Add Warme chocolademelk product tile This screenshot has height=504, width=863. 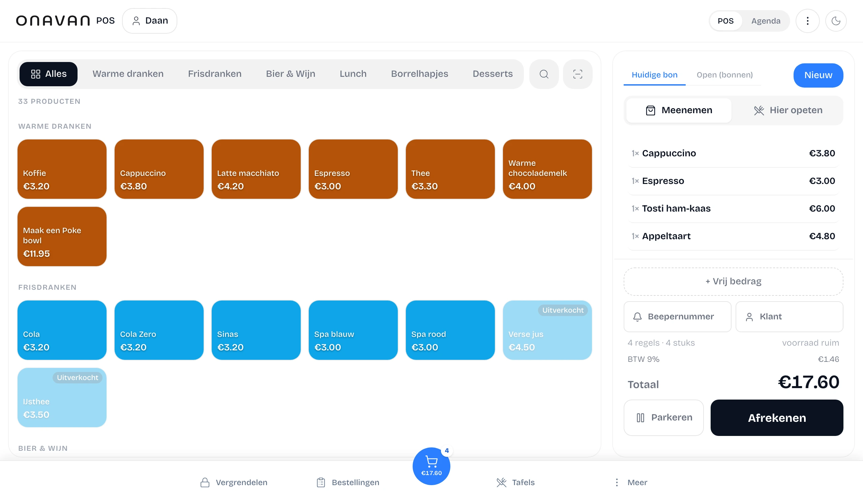click(x=547, y=169)
